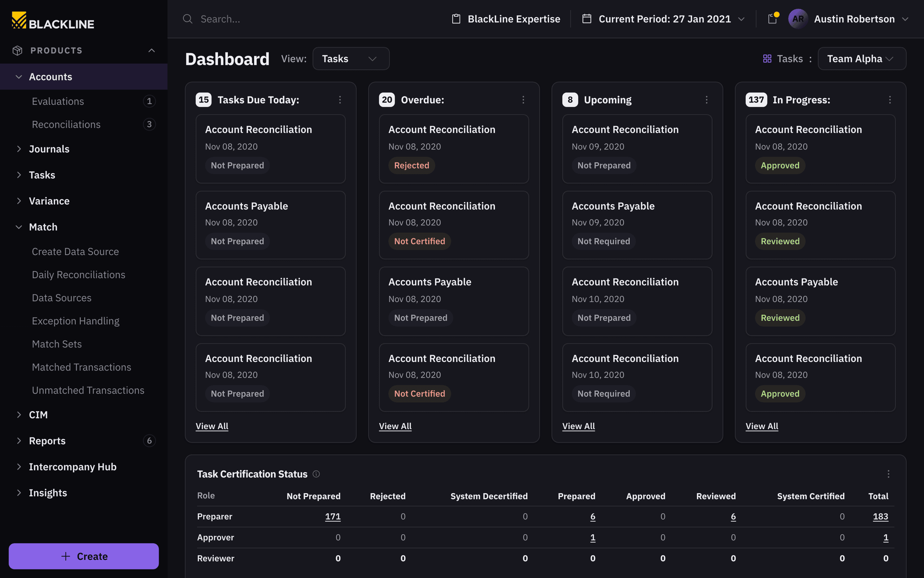Viewport: 924px width, 578px height.
Task: Click in the Search field
Action: pos(305,19)
